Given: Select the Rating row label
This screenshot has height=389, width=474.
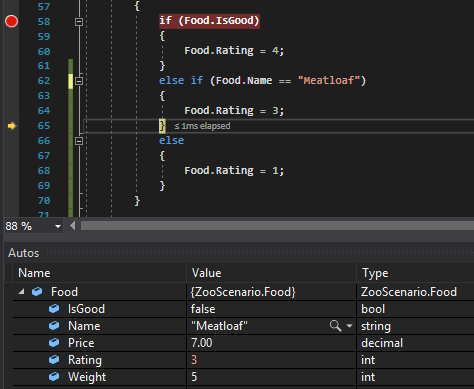Looking at the screenshot, I should click(85, 360).
